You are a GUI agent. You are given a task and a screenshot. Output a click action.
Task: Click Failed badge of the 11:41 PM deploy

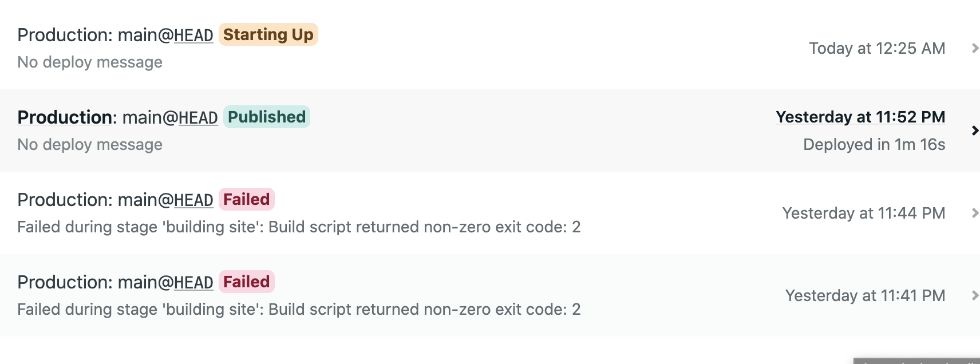tap(246, 282)
